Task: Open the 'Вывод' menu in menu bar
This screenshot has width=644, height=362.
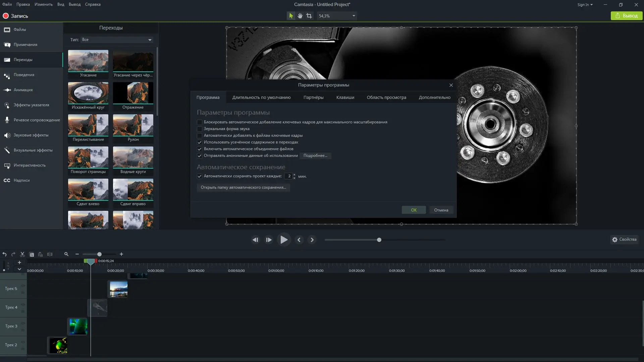Action: (x=74, y=4)
